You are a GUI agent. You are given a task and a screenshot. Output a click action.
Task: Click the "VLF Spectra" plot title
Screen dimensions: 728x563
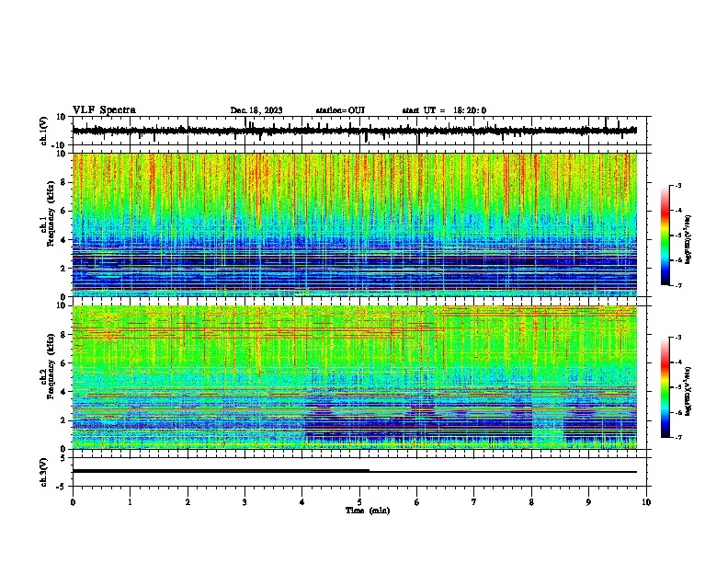[104, 110]
